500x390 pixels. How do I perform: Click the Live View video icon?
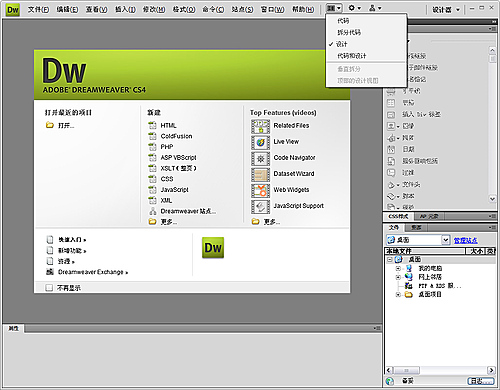click(260, 142)
